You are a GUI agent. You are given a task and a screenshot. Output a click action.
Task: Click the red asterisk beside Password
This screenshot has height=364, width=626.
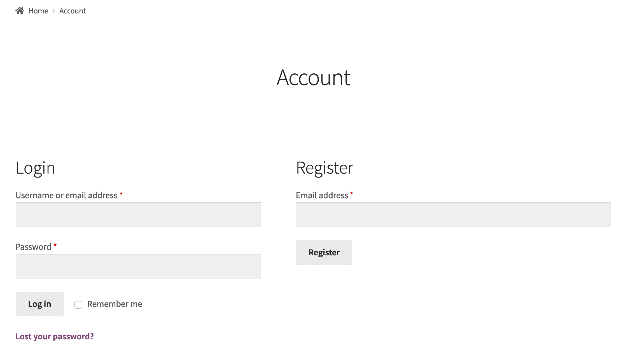(55, 245)
